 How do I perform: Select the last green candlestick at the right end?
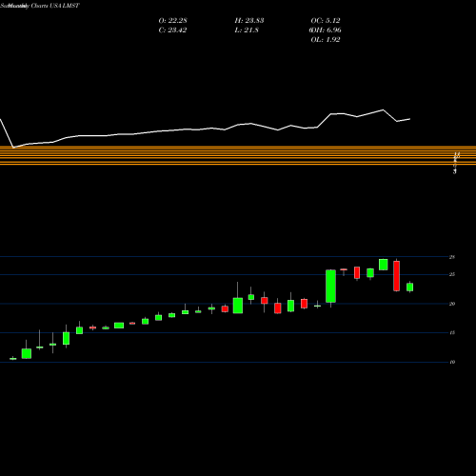pos(410,287)
